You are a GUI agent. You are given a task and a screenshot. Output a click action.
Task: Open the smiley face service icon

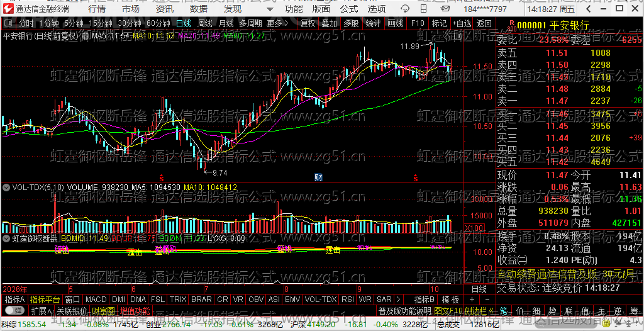click(x=406, y=9)
